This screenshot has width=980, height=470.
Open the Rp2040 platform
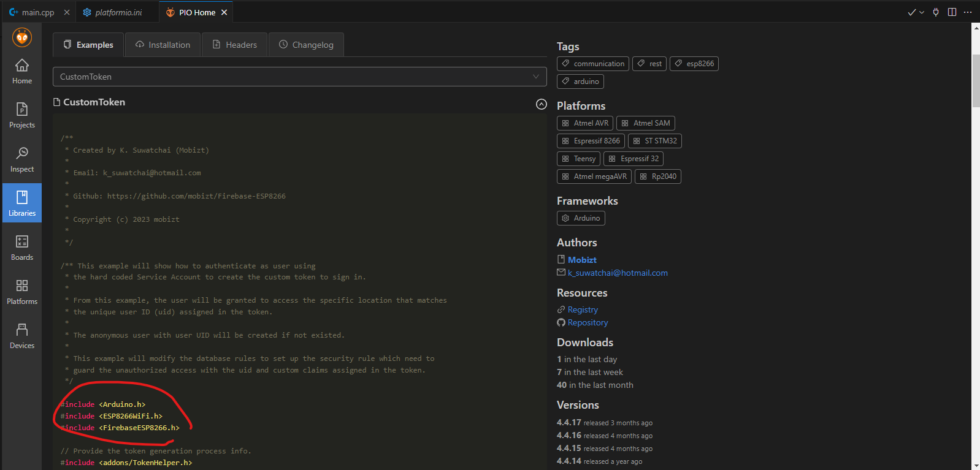[x=658, y=176]
